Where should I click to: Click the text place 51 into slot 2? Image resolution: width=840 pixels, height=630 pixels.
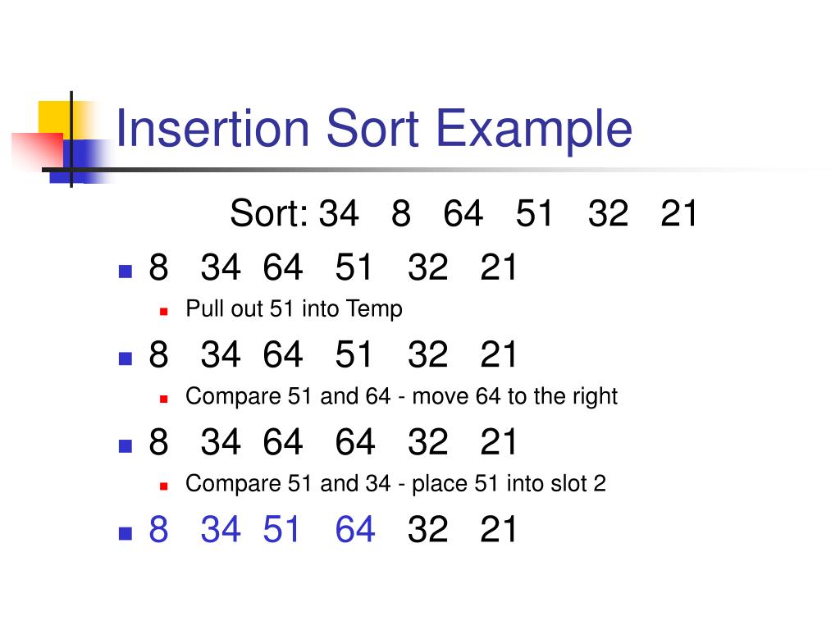click(x=509, y=484)
